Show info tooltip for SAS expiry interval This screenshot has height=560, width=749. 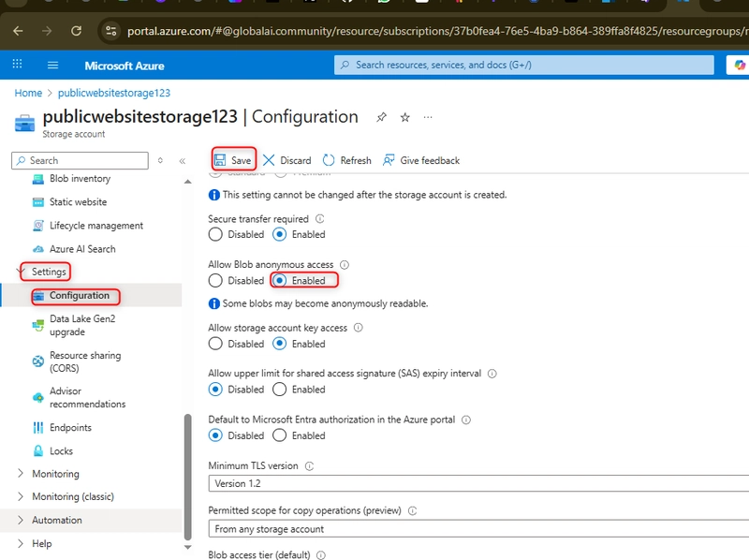pyautogui.click(x=492, y=374)
